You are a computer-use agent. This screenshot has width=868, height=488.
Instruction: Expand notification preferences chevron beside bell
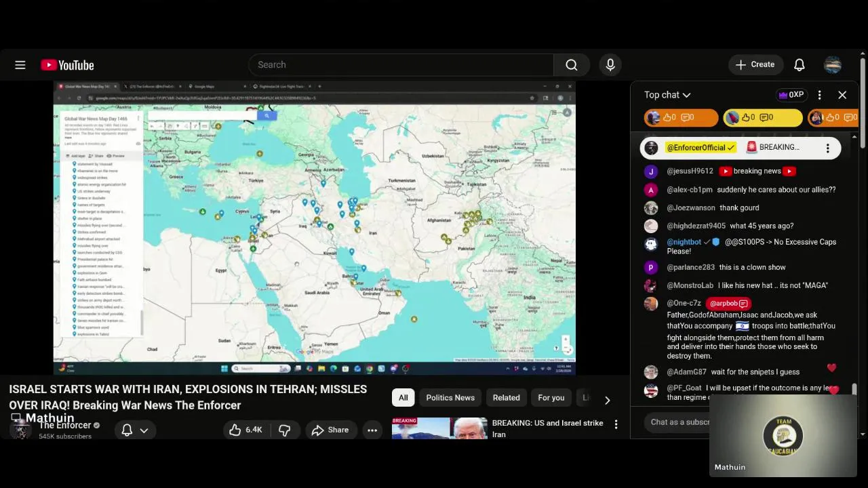pyautogui.click(x=144, y=430)
